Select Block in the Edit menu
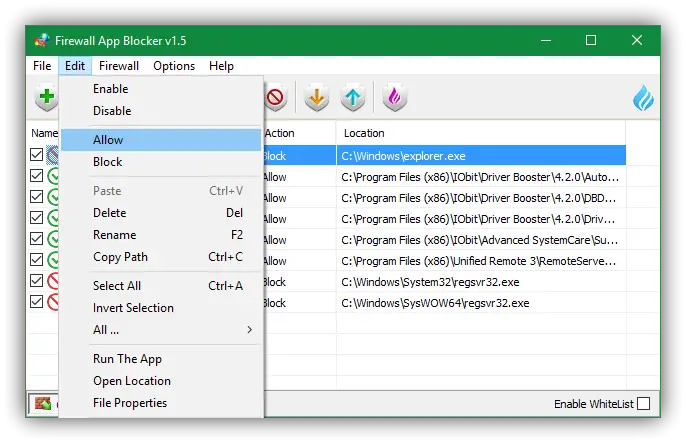This screenshot has height=443, width=686. coord(161,162)
